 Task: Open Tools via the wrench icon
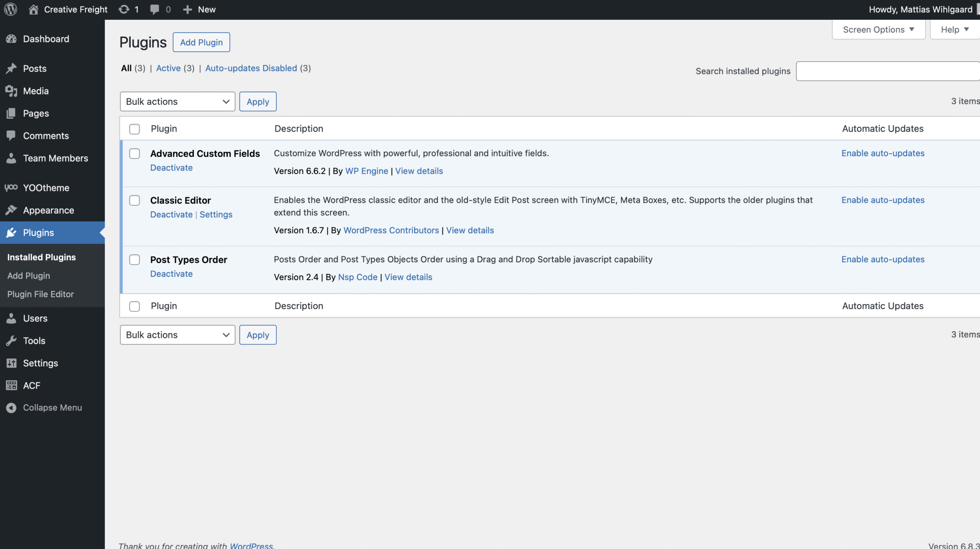point(11,340)
